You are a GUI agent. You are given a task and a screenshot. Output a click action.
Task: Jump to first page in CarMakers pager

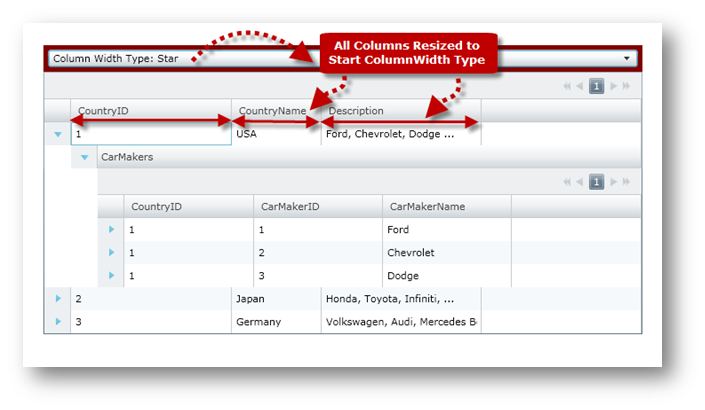568,182
